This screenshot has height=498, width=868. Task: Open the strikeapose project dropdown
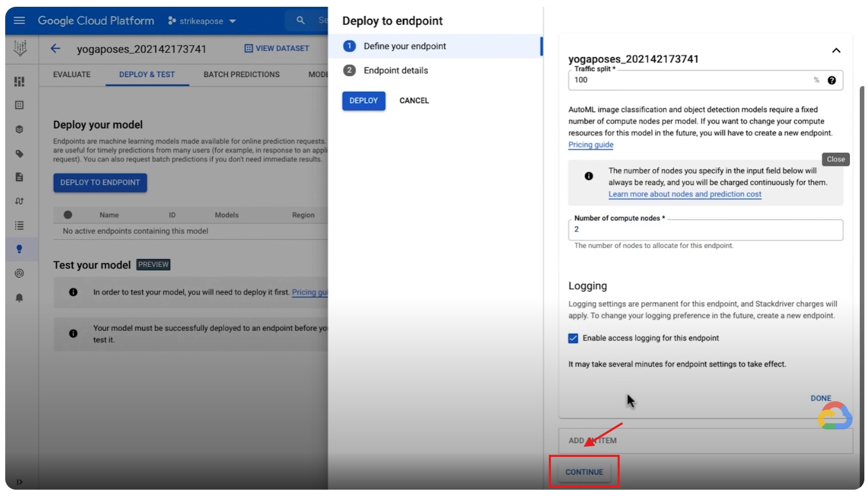[x=202, y=21]
